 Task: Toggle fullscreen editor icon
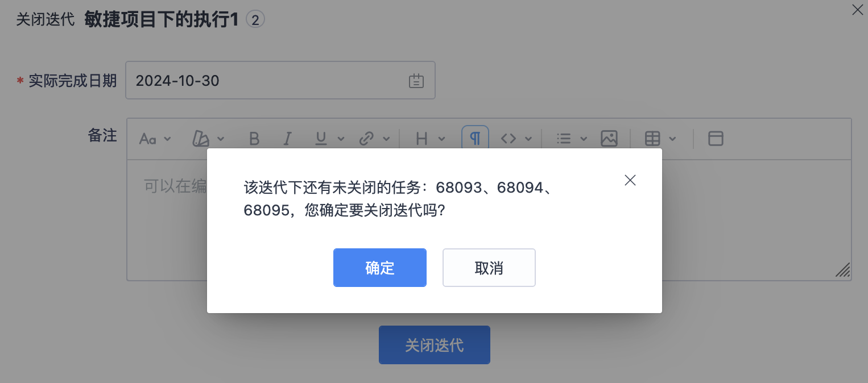(x=716, y=139)
